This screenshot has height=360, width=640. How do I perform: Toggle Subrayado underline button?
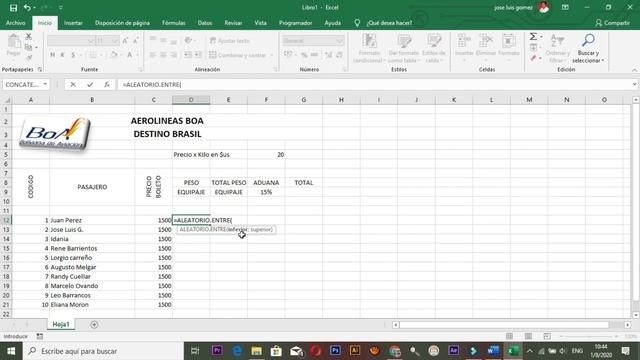73,55
